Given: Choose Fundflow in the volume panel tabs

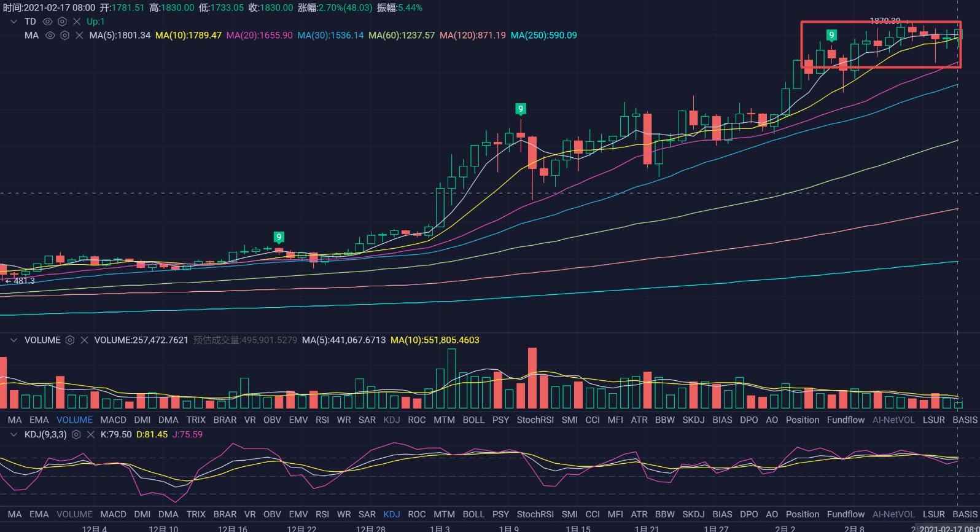Looking at the screenshot, I should tap(846, 420).
